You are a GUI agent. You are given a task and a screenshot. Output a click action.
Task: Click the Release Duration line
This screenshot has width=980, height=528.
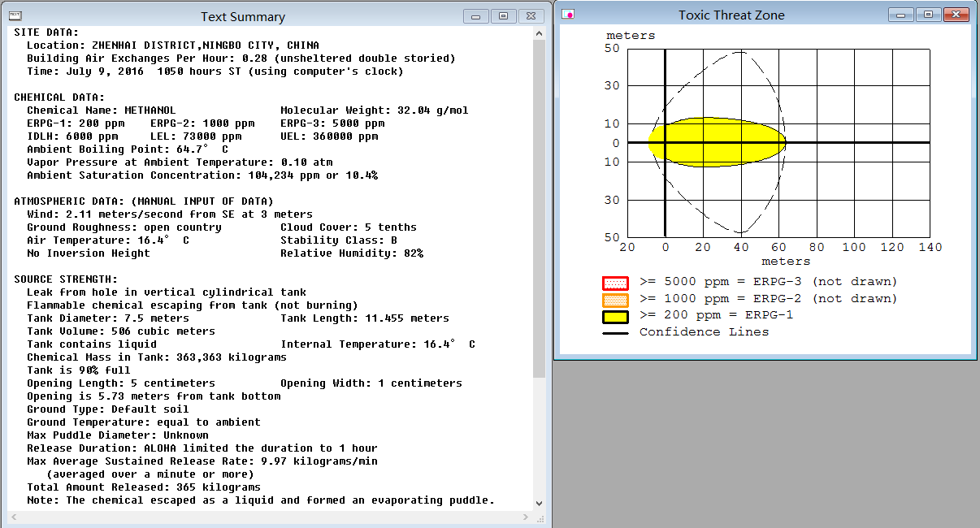pos(202,448)
